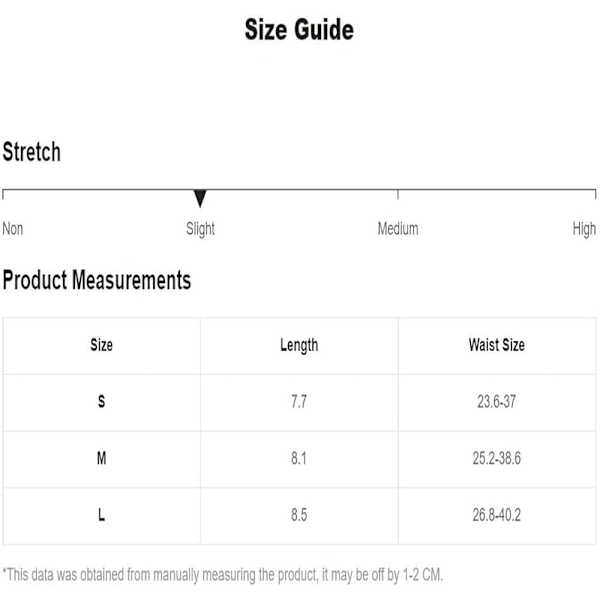Click the 'Stretch' section heading
Viewport: 600px width, 600px height.
(x=32, y=152)
